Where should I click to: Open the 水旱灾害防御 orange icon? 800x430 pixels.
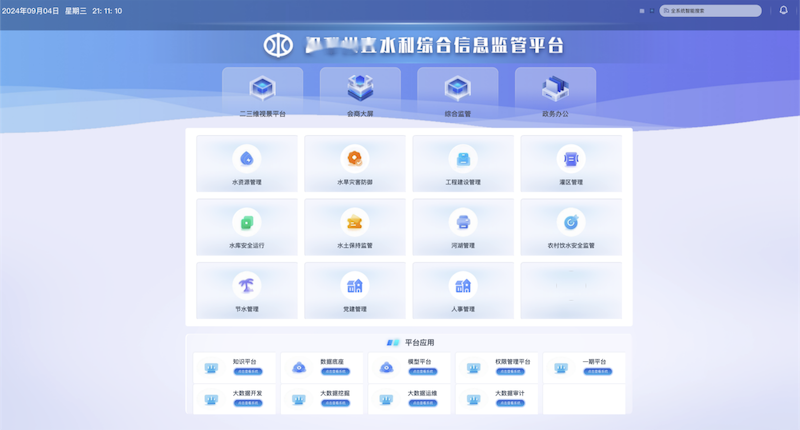point(355,159)
